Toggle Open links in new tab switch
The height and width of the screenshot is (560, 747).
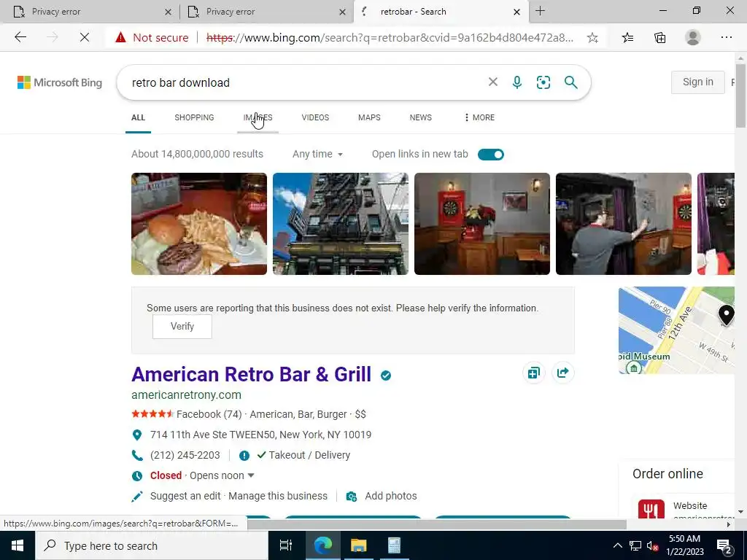pos(491,155)
